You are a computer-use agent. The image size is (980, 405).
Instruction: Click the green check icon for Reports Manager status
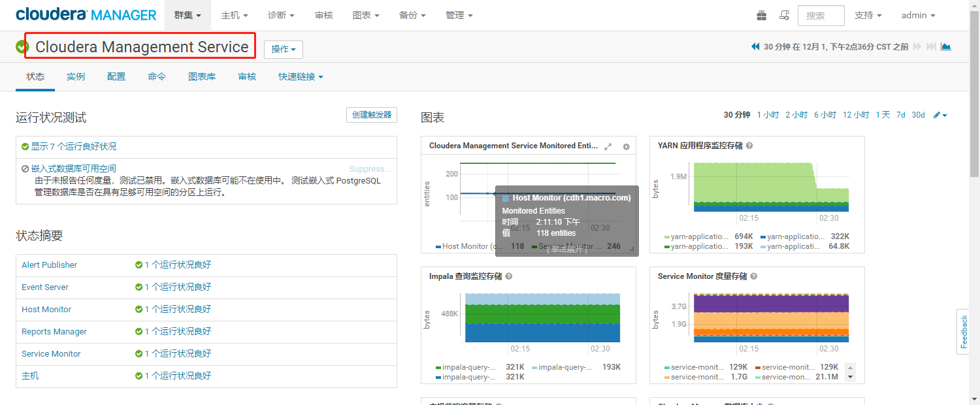(139, 332)
